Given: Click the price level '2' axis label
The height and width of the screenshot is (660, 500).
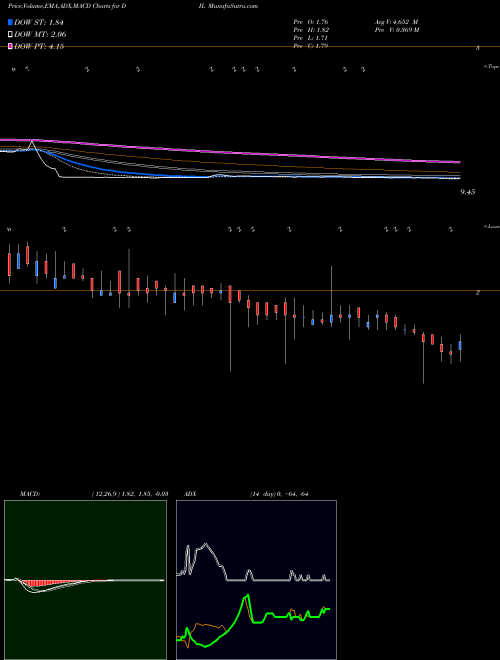Looking at the screenshot, I should [x=478, y=293].
